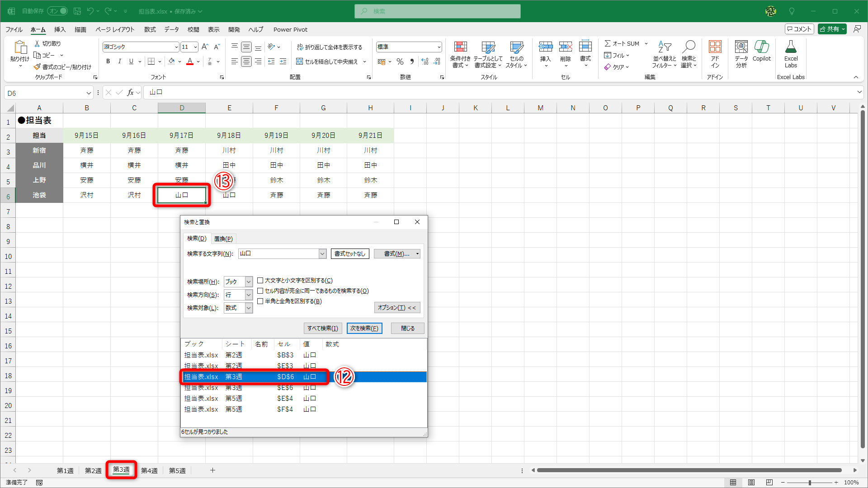Switch to Page Break Preview view
The image size is (868, 488).
[x=769, y=482]
